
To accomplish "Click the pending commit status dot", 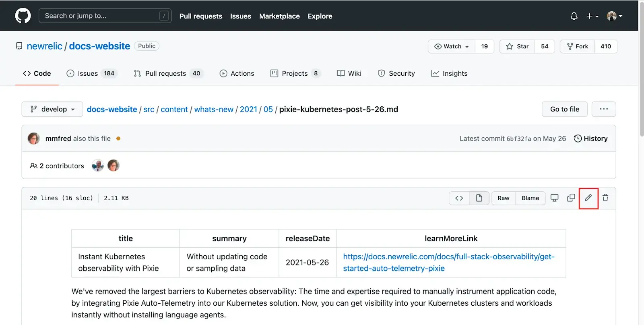I will pos(118,139).
